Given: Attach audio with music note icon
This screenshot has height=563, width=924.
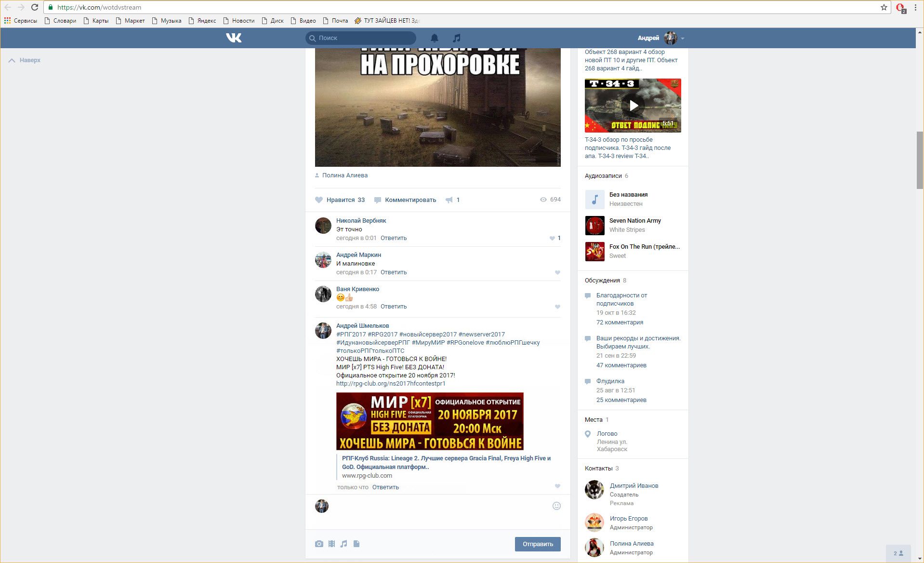Looking at the screenshot, I should (343, 544).
